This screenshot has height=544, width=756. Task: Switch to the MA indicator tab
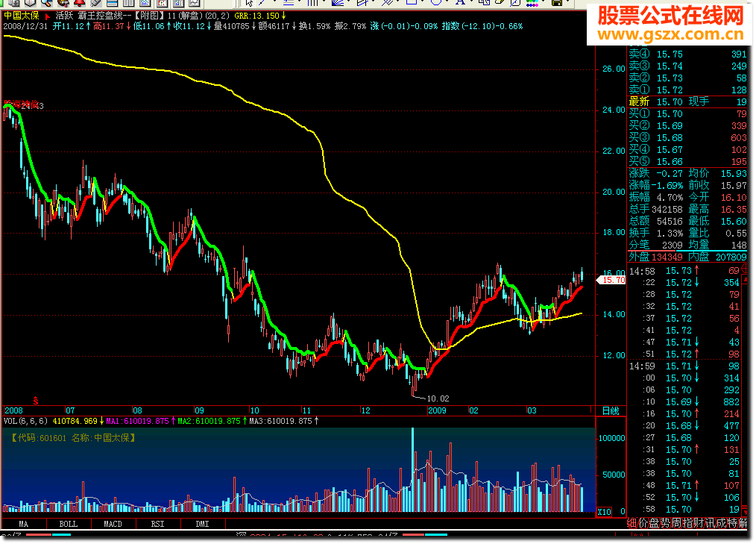pos(24,524)
